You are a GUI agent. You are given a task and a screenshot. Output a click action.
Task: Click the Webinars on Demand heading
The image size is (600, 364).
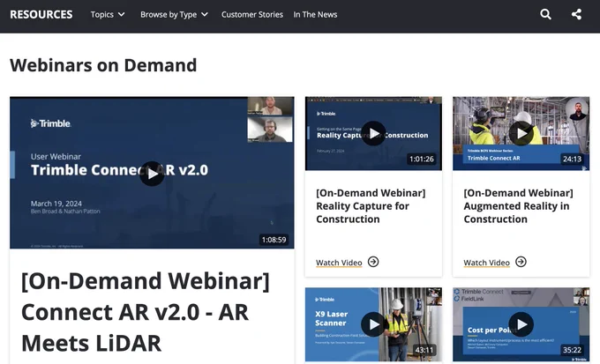click(103, 65)
